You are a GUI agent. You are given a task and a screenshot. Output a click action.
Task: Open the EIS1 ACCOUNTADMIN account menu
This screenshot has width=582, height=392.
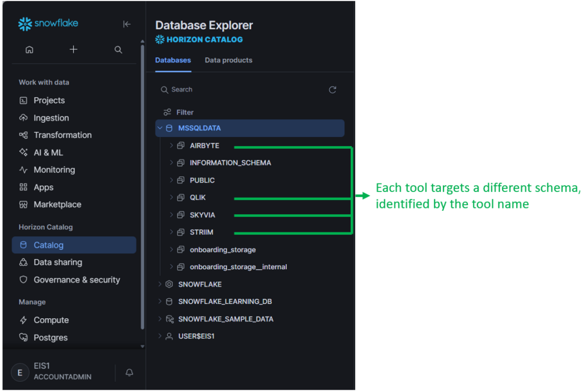click(63, 371)
